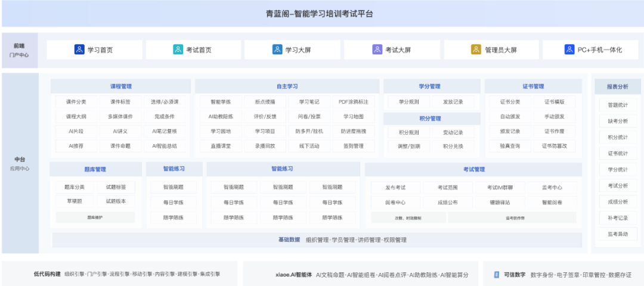Click the 发放记录 box
The width and height of the screenshot is (644, 286).
tap(453, 102)
